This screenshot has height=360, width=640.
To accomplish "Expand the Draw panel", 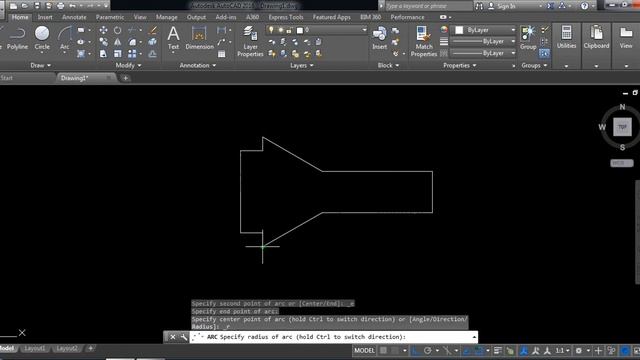I will click(40, 65).
